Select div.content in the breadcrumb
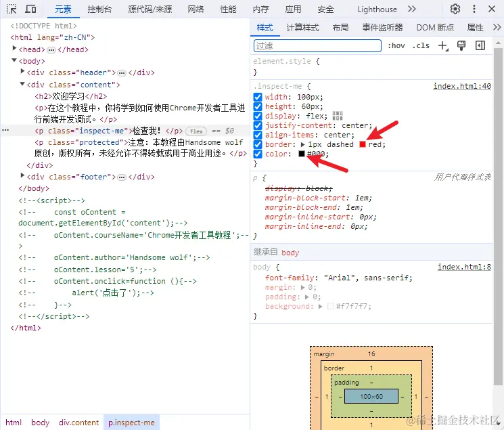The height and width of the screenshot is (430, 504). point(78,423)
